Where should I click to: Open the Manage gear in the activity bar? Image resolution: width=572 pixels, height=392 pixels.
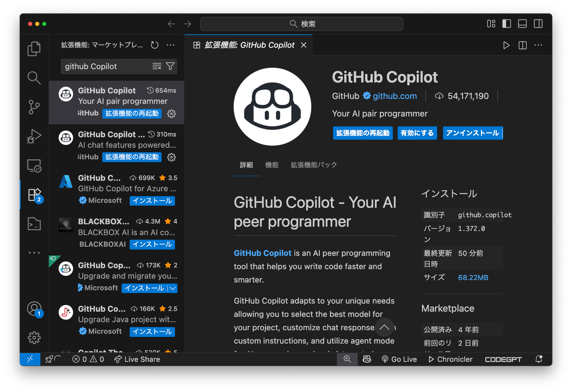(x=34, y=338)
